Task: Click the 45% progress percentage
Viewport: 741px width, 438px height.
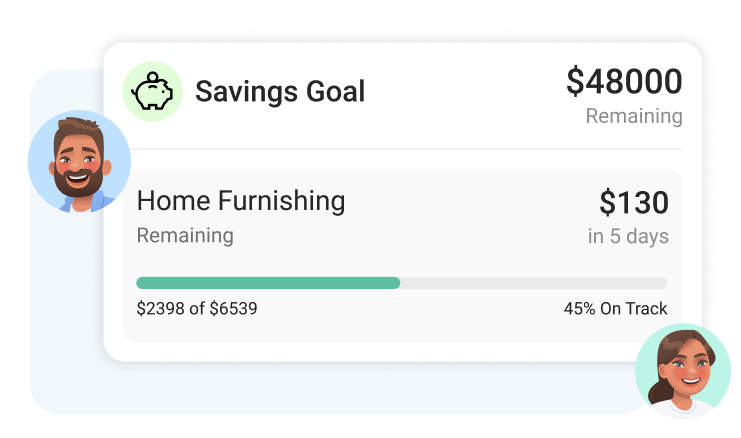Action: pos(579,309)
